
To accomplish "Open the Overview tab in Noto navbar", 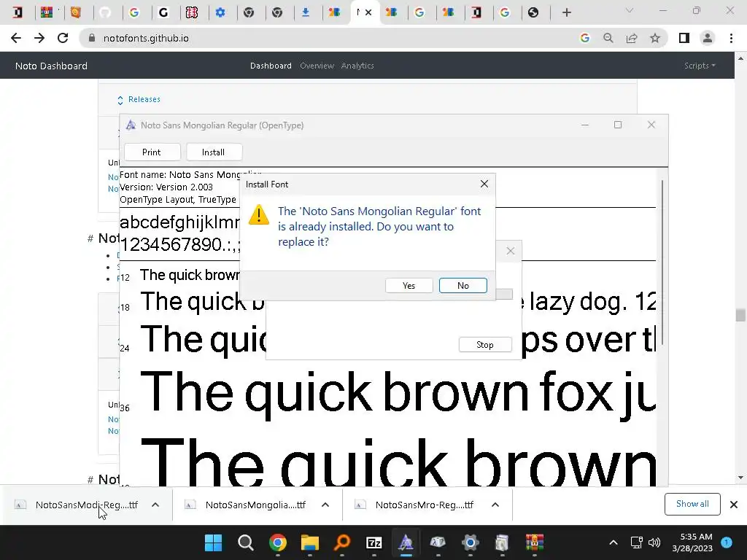I will (317, 66).
